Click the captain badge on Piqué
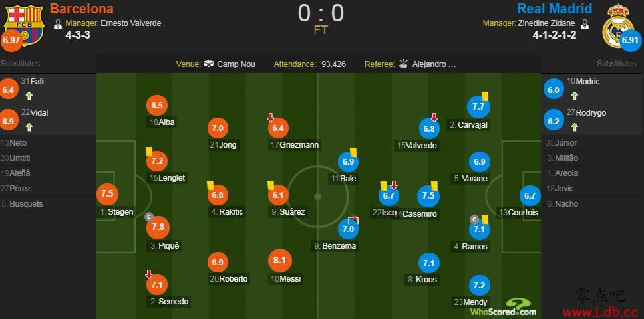This screenshot has width=644, height=319. [150, 217]
